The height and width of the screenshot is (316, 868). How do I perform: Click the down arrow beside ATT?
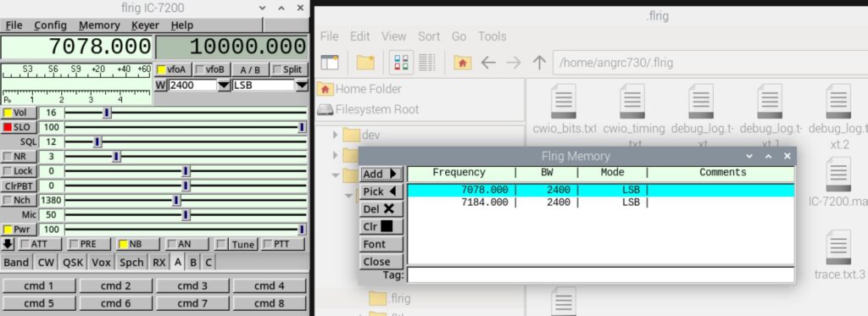pyautogui.click(x=8, y=243)
